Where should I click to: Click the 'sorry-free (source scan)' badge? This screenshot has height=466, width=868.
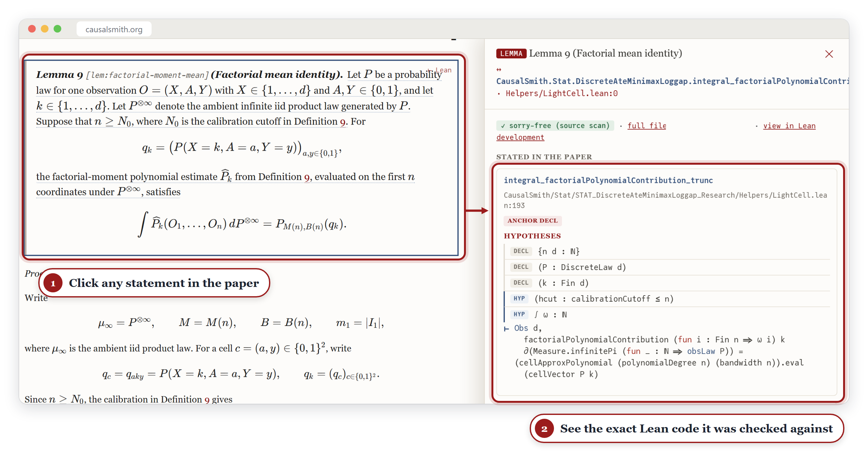click(555, 126)
